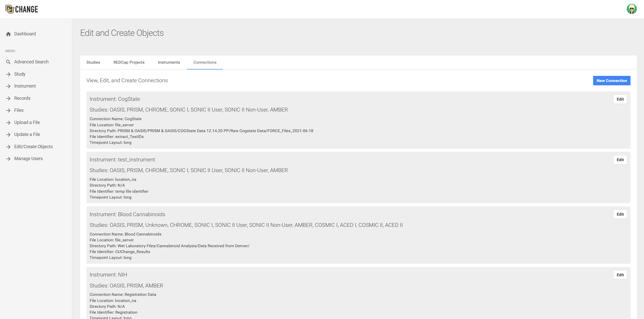
Task: Open the Dashboard via the home icon
Action: tap(8, 34)
